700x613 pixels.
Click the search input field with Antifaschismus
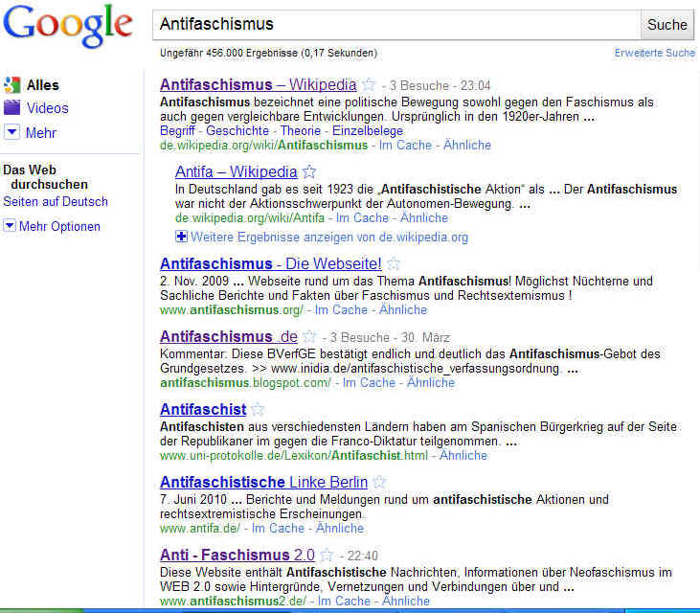click(x=396, y=25)
